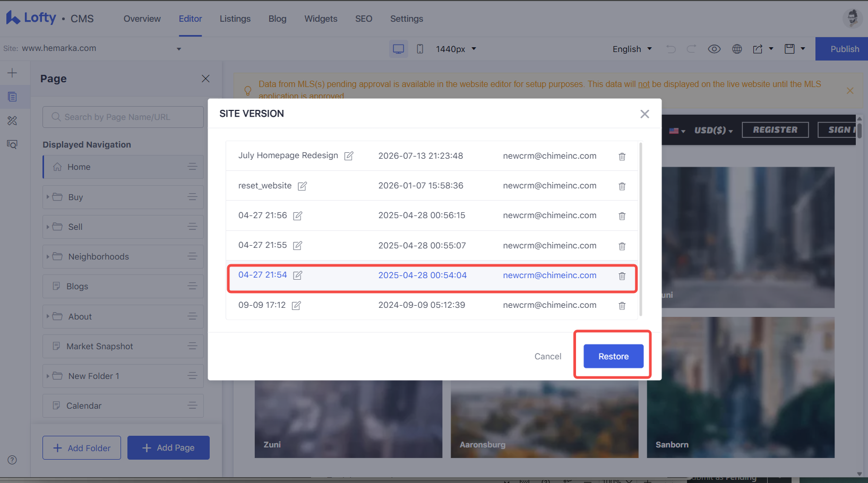Open the user profile avatar

click(852, 18)
